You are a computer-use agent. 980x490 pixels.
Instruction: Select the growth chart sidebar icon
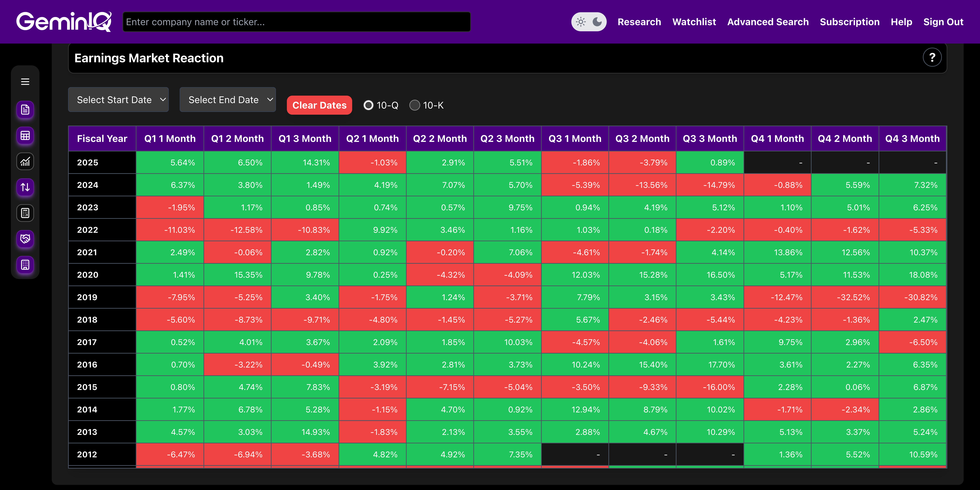click(25, 162)
